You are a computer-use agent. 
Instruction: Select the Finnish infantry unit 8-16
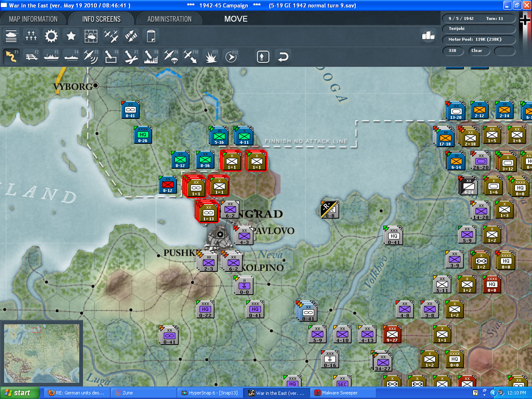205,160
